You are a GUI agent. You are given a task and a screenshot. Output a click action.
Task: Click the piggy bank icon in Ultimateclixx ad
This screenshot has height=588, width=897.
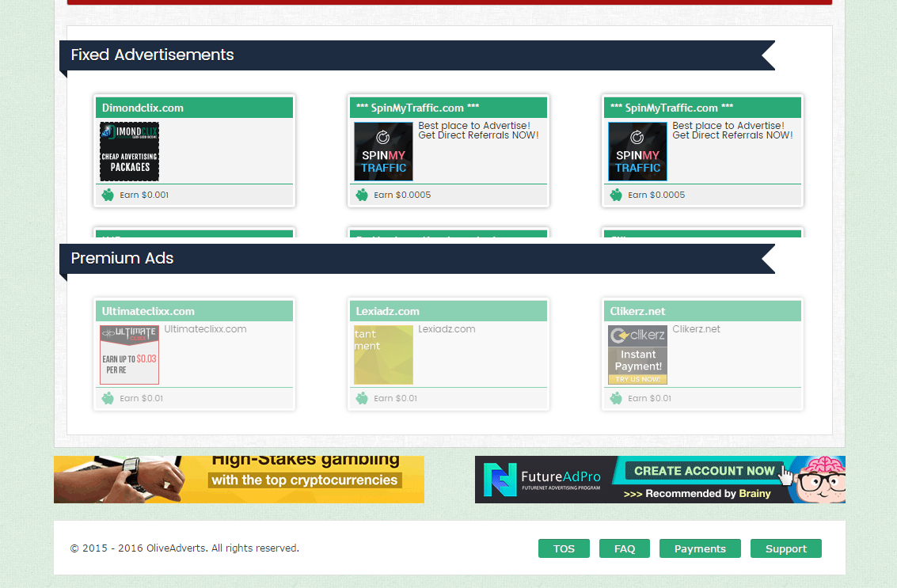click(108, 399)
